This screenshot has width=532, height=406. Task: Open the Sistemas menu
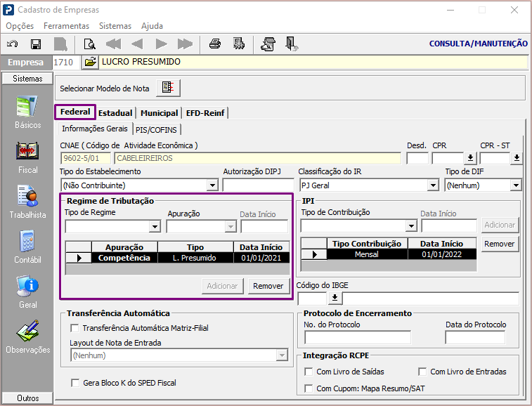point(115,26)
